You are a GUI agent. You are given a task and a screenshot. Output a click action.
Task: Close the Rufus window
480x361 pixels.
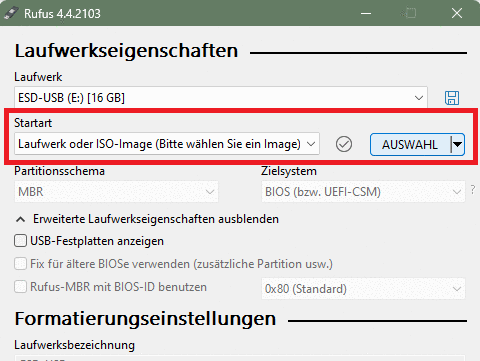tap(457, 14)
